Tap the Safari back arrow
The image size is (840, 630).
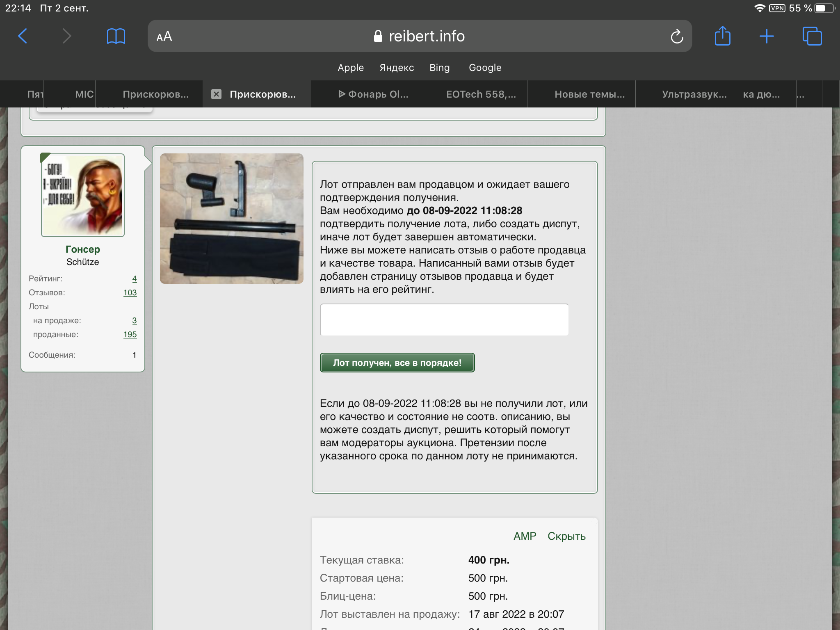23,36
